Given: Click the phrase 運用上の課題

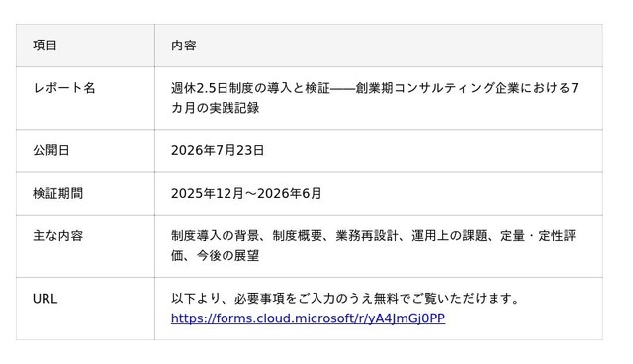Looking at the screenshot, I should point(449,235).
